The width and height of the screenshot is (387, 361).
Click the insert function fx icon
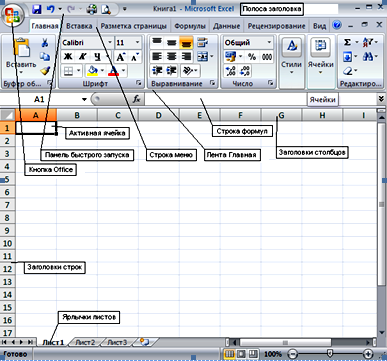click(x=136, y=99)
